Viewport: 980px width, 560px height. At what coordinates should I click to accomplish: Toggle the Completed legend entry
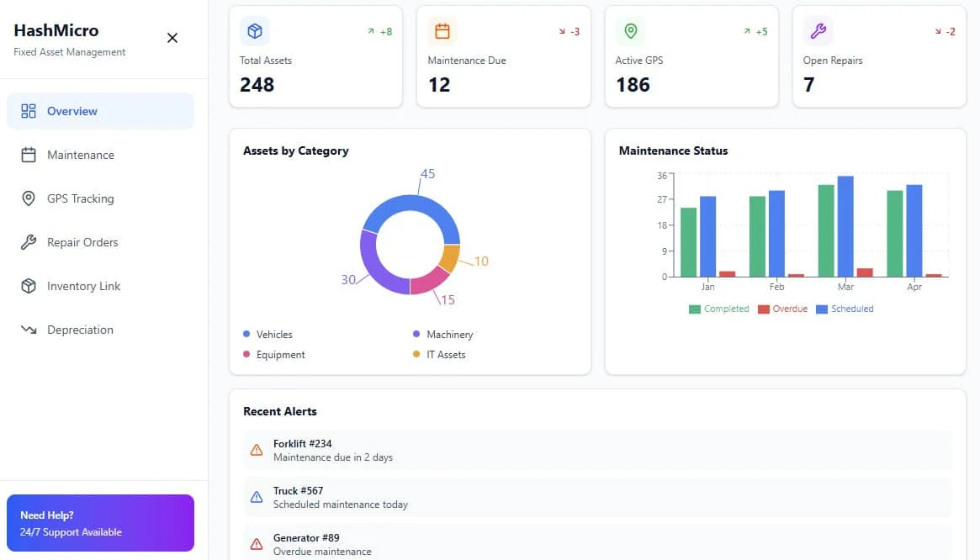718,309
